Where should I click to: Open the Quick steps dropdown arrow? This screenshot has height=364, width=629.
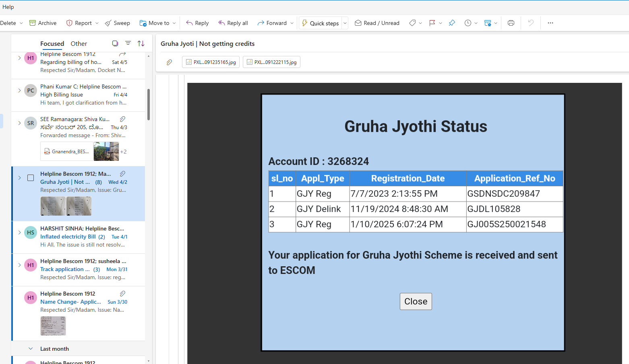[345, 23]
